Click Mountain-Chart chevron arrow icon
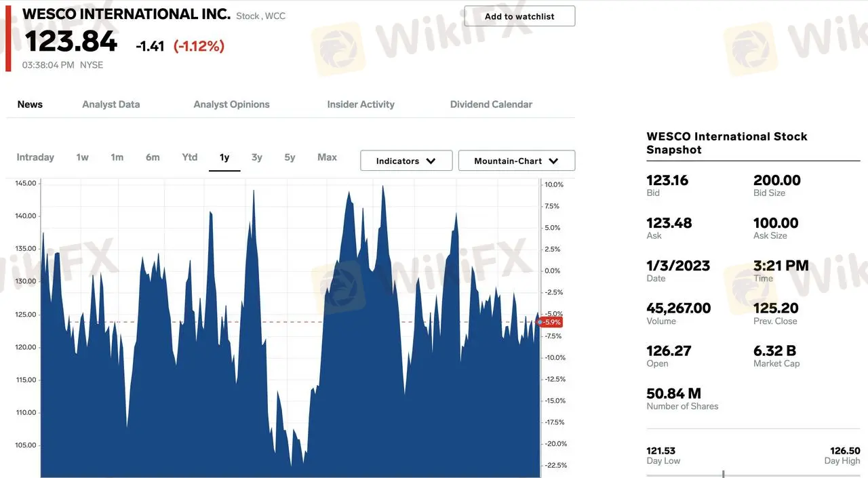This screenshot has width=868, height=478. (553, 161)
